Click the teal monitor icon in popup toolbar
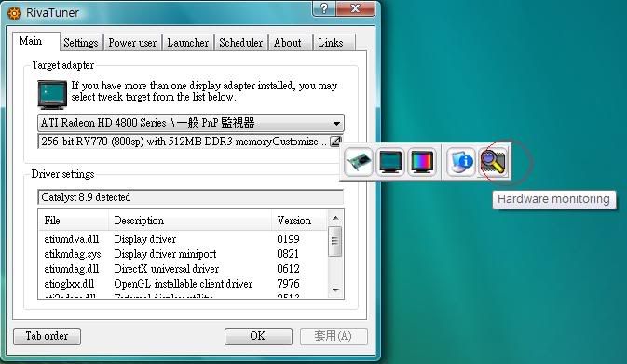The height and width of the screenshot is (364, 627). tap(390, 162)
